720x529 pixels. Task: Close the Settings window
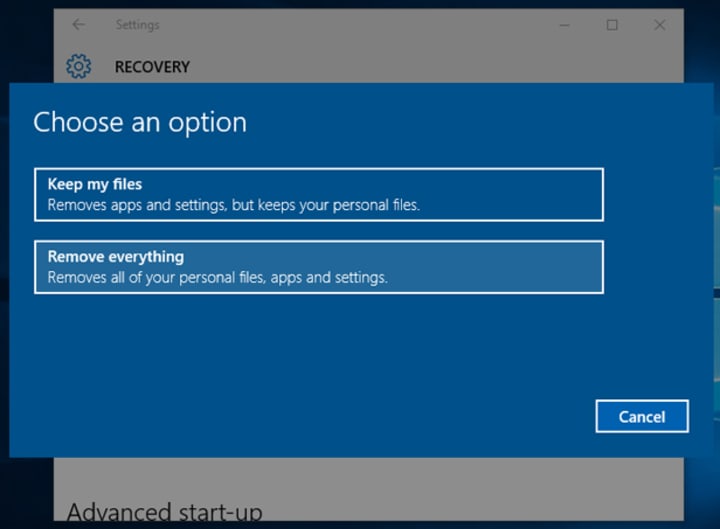[659, 25]
